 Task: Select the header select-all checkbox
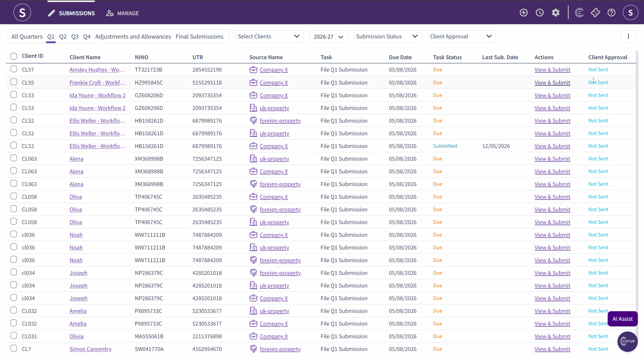tap(14, 56)
